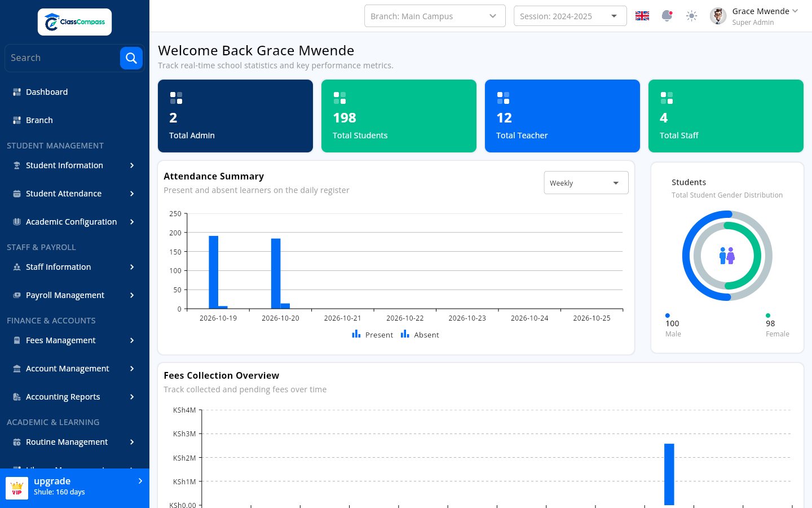Click the blue search magnifier button
The height and width of the screenshot is (508, 812).
(131, 58)
